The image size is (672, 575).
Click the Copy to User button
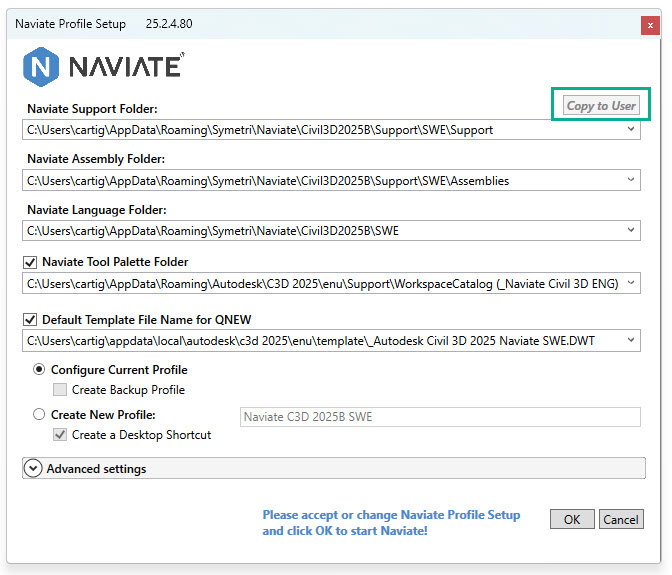(x=601, y=105)
